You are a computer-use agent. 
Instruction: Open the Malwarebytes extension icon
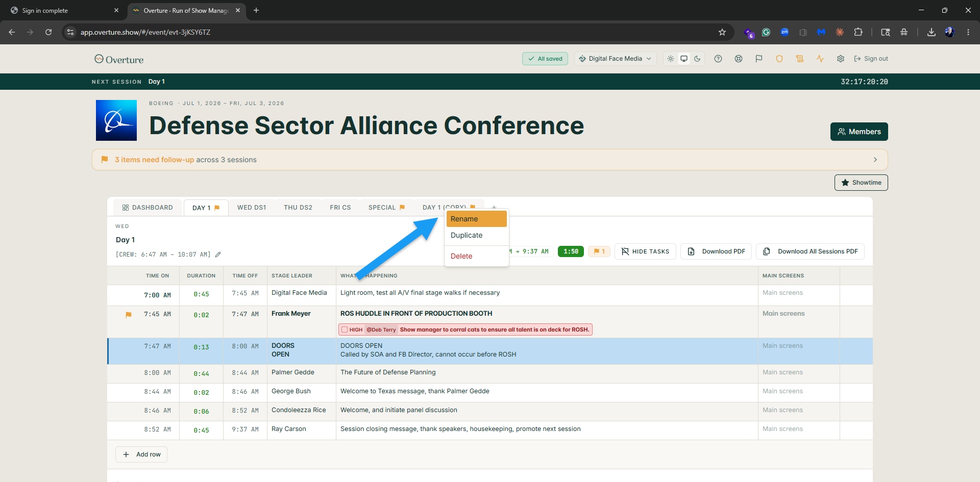pyautogui.click(x=821, y=32)
